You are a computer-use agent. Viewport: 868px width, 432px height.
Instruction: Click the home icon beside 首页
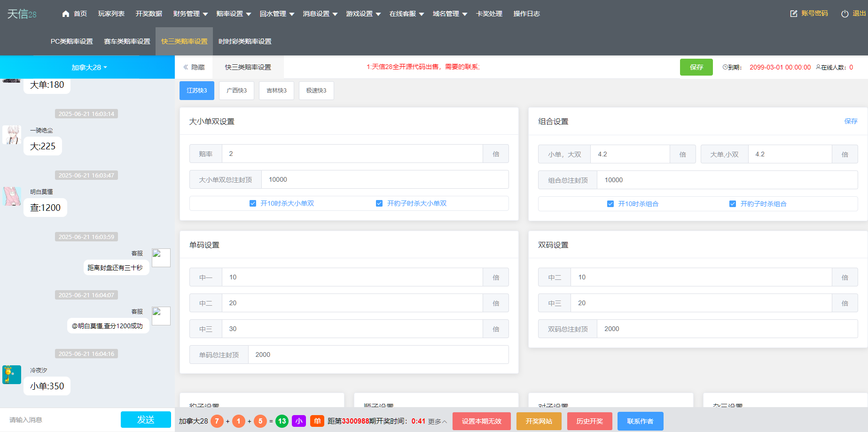[65, 14]
